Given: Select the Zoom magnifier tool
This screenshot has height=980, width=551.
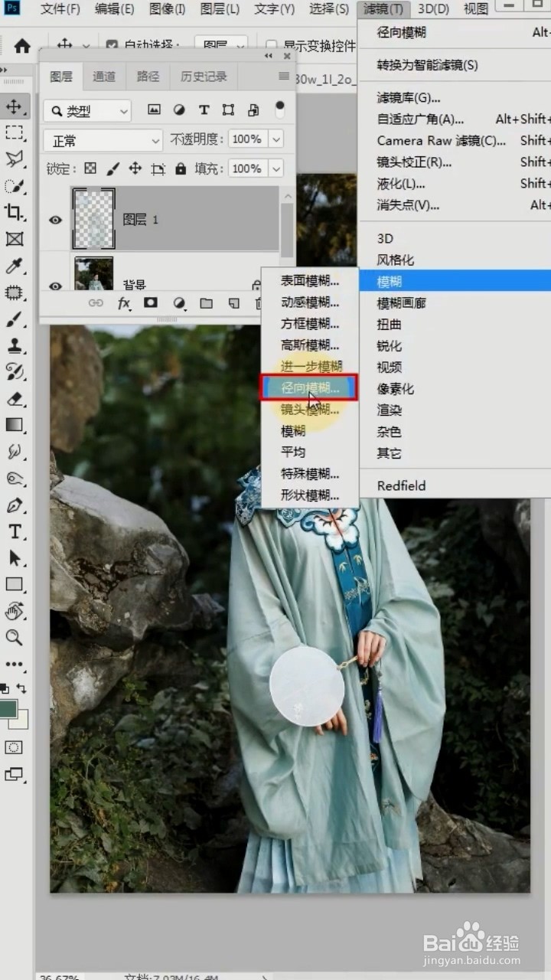Looking at the screenshot, I should [15, 637].
